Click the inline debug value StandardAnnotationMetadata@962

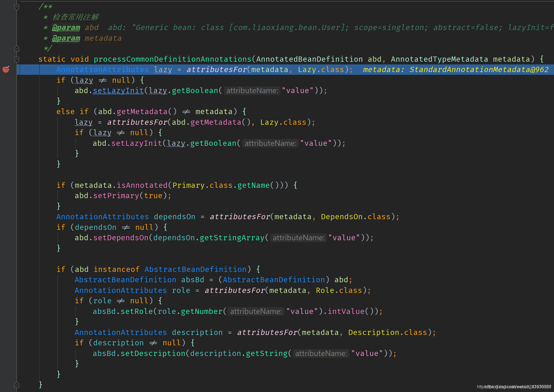point(479,70)
